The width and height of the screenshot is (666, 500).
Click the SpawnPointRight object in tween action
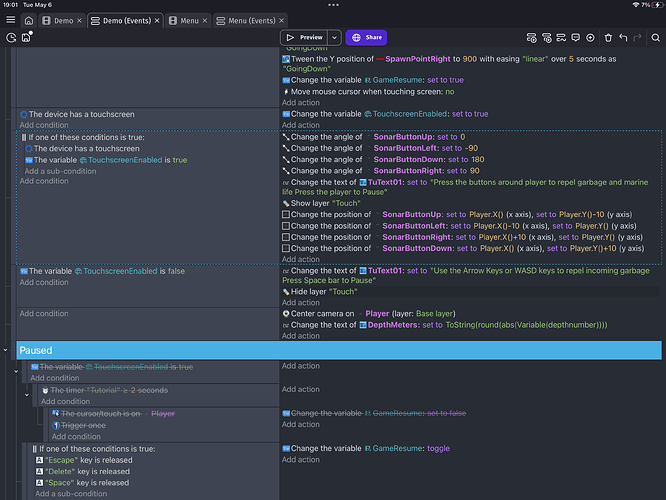click(418, 59)
